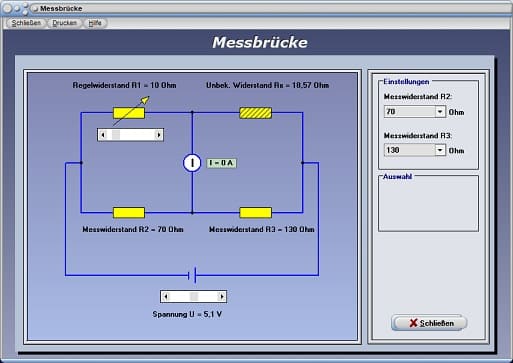This screenshot has width=513, height=363.
Task: Click the Schließen button with red X
Action: 429,323
